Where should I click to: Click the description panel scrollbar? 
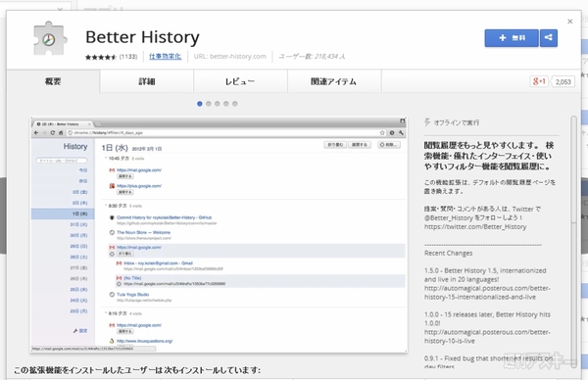(x=573, y=242)
